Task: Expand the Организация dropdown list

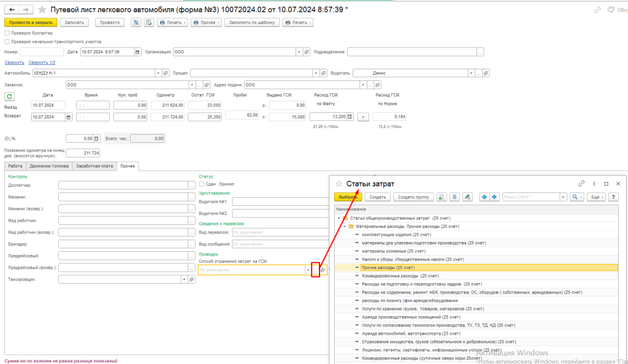Action: 299,52
